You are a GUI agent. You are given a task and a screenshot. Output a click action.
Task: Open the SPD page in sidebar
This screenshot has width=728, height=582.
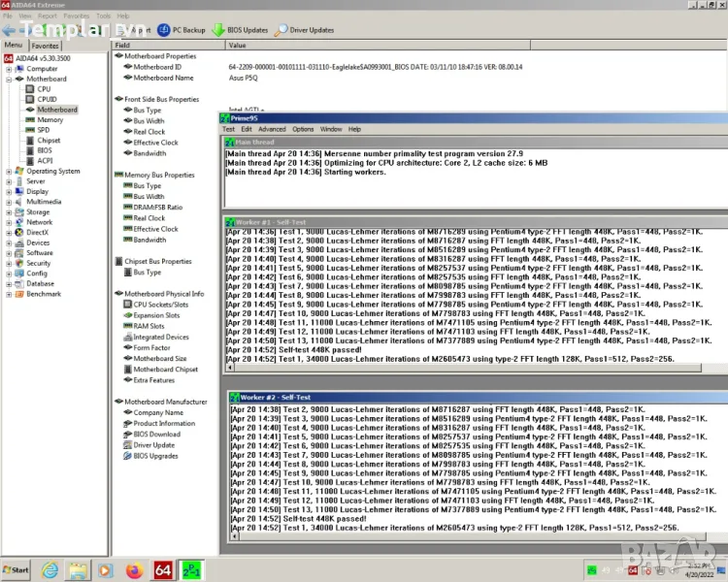[x=44, y=130]
